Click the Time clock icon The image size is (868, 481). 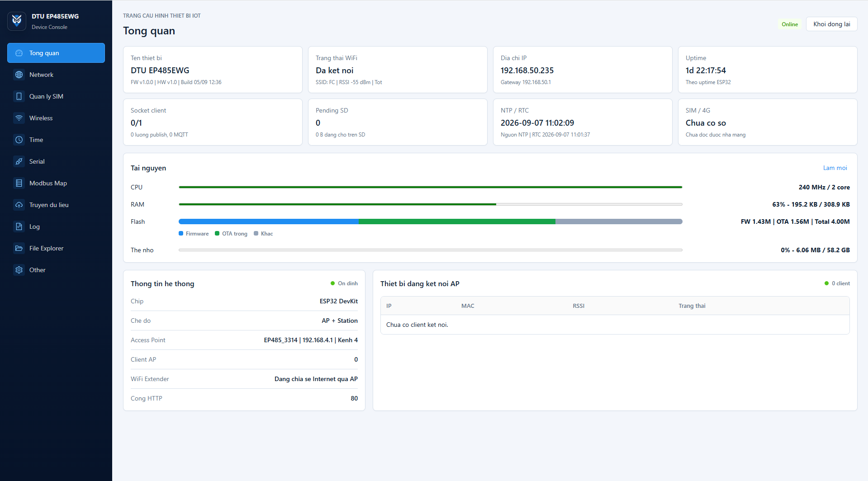point(19,140)
